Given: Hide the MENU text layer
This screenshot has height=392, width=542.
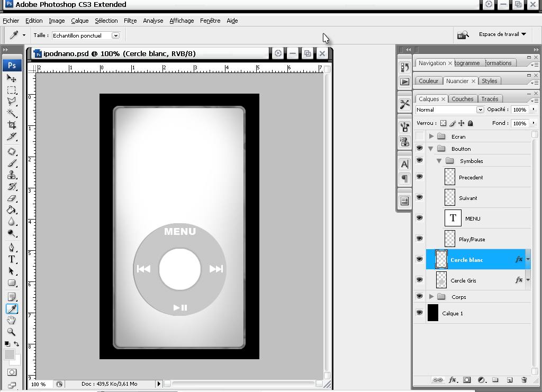Looking at the screenshot, I should point(419,218).
